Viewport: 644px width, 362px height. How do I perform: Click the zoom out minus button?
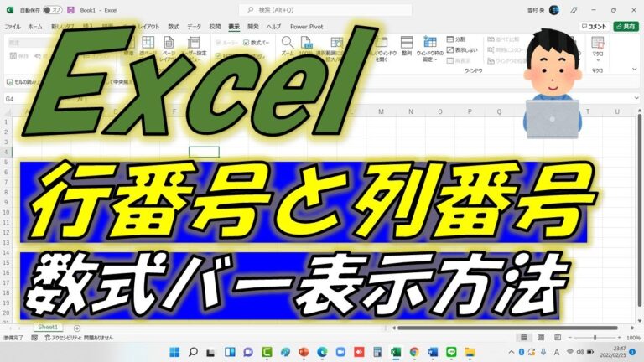coord(570,338)
